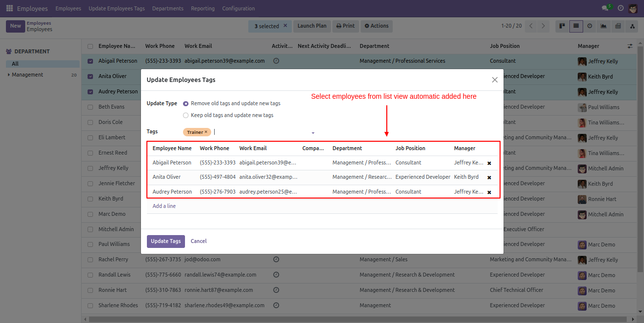This screenshot has width=644, height=323.
Task: Open the Configuration menu
Action: point(238,8)
